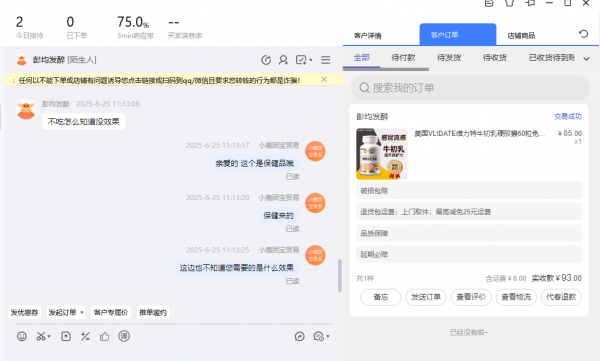Select the 全部 order filter

click(362, 57)
